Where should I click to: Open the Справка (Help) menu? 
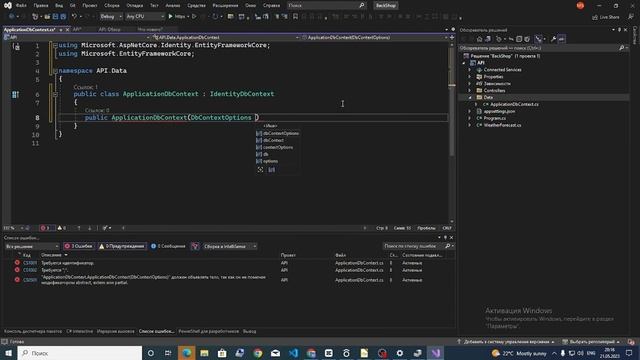(271, 5)
